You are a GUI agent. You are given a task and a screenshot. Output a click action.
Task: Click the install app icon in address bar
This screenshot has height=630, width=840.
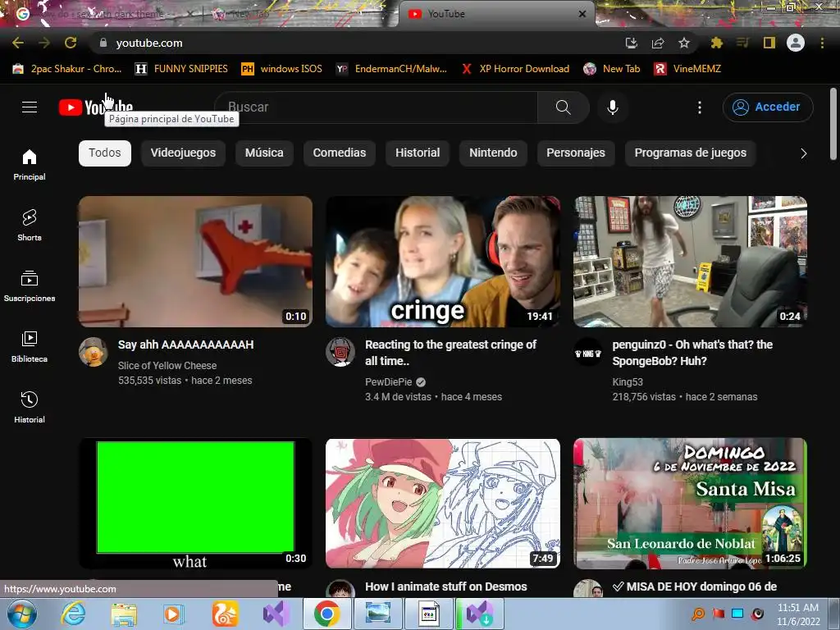click(632, 43)
